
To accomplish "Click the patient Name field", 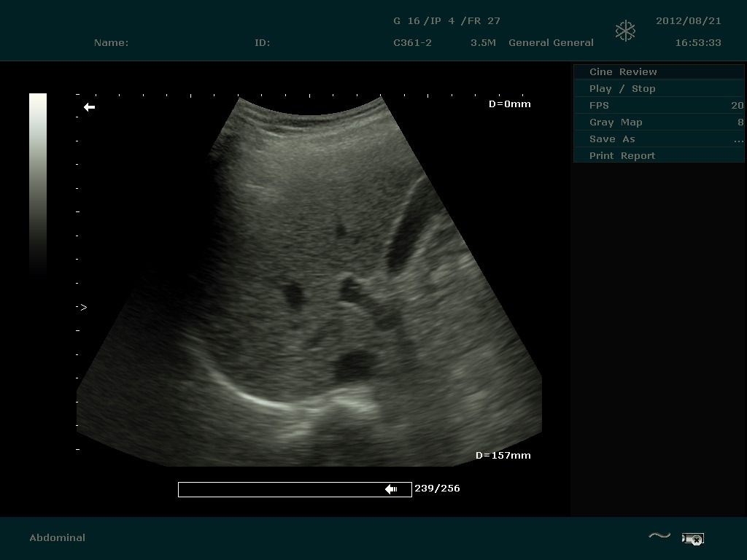I will (111, 42).
